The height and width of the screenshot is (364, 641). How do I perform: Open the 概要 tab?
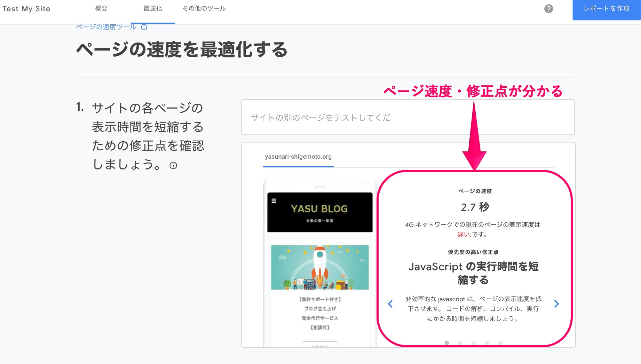tap(101, 8)
